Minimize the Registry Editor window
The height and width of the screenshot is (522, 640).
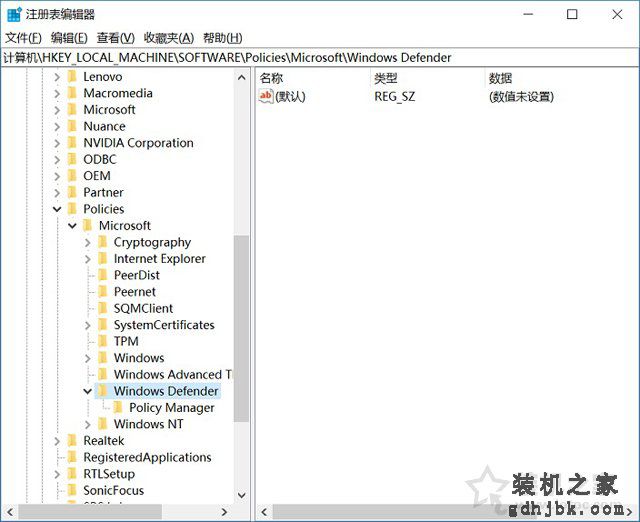[x=528, y=15]
